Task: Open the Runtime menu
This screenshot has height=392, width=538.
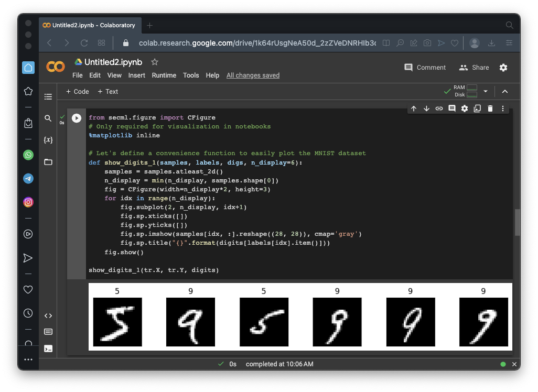Action: 164,75
